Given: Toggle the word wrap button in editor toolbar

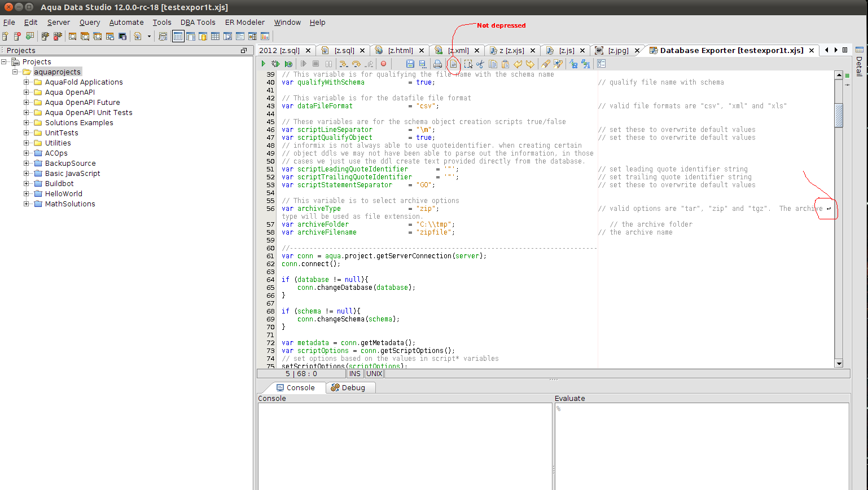Looking at the screenshot, I should (453, 64).
